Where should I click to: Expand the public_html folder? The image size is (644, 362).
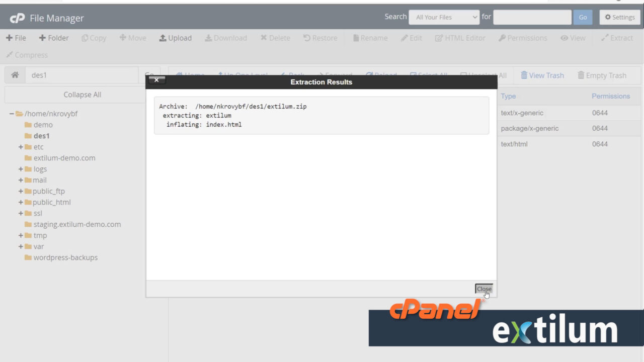(20, 202)
